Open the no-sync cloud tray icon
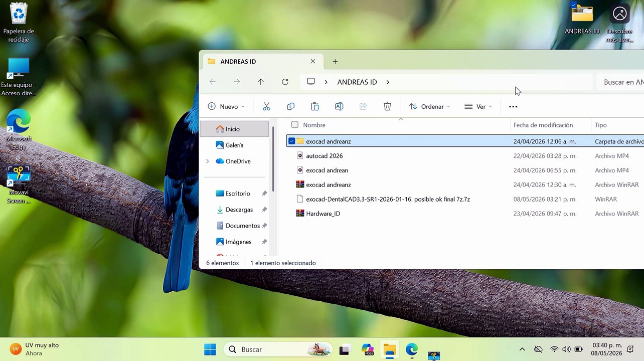Screen dimensions: 644x361 click(x=538, y=349)
